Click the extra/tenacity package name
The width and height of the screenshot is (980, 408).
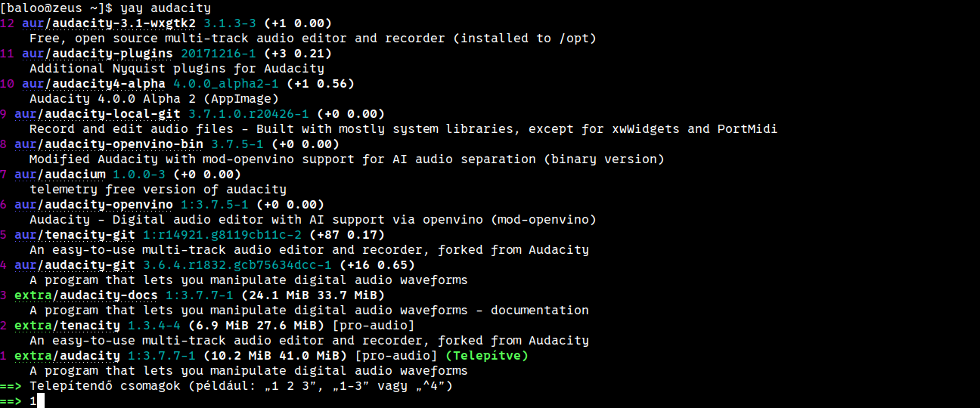(x=67, y=326)
